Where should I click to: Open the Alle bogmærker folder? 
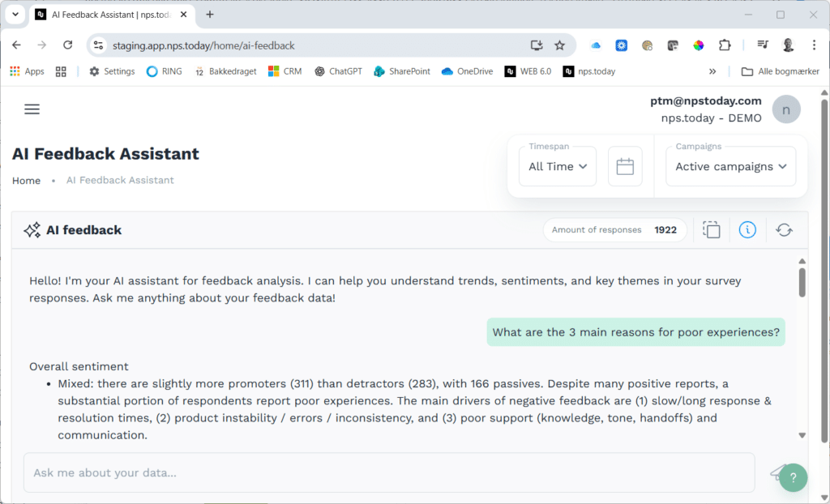point(780,71)
